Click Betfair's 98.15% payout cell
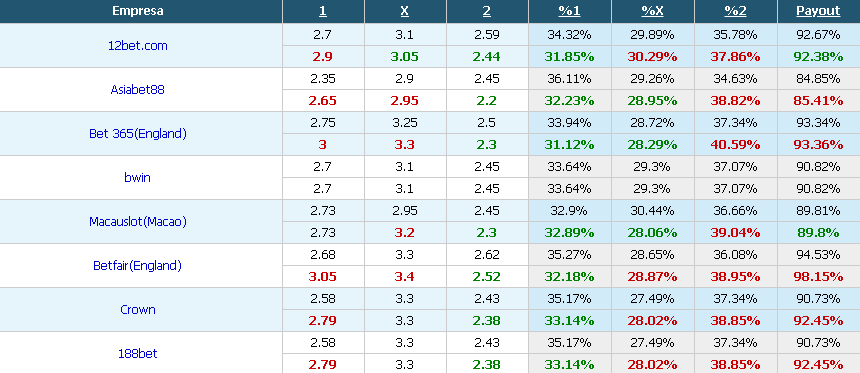The height and width of the screenshot is (373, 860). [x=818, y=276]
